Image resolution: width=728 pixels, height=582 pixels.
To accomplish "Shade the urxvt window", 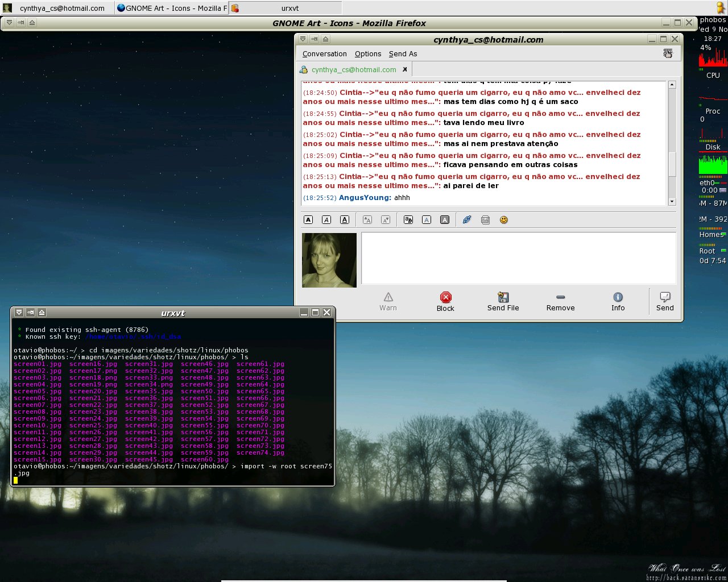I will pyautogui.click(x=42, y=313).
